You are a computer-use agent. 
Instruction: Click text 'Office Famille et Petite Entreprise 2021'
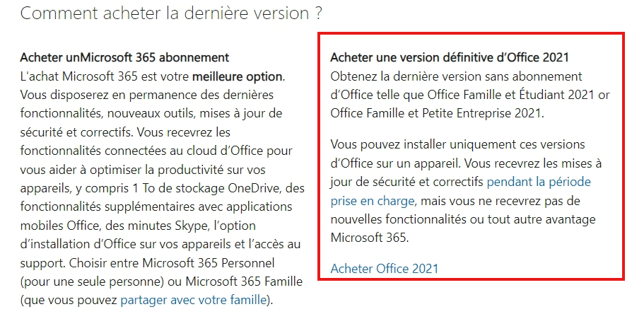437,113
